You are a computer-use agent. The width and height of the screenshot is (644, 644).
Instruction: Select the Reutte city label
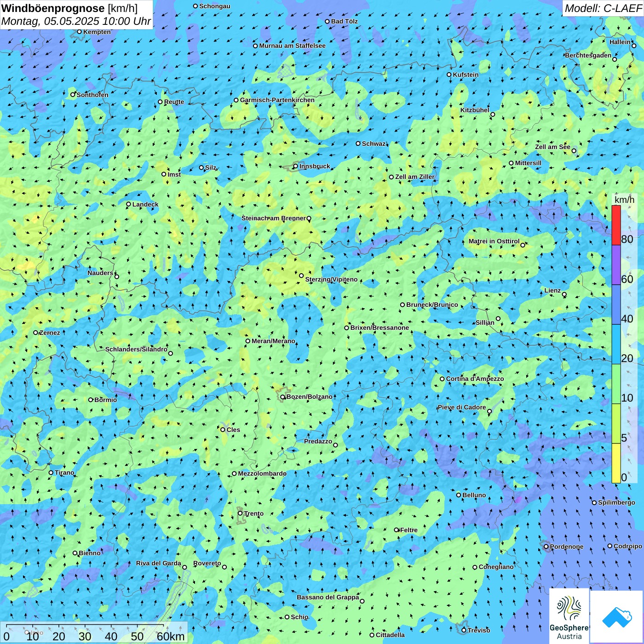pyautogui.click(x=174, y=102)
